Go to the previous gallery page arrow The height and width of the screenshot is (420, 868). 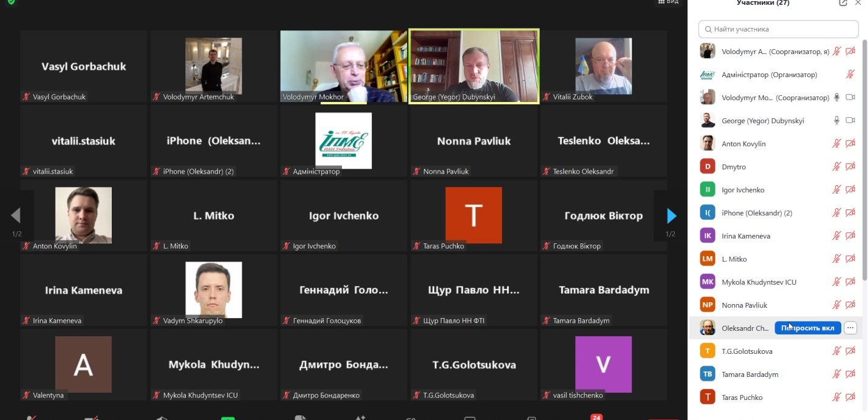tap(16, 215)
